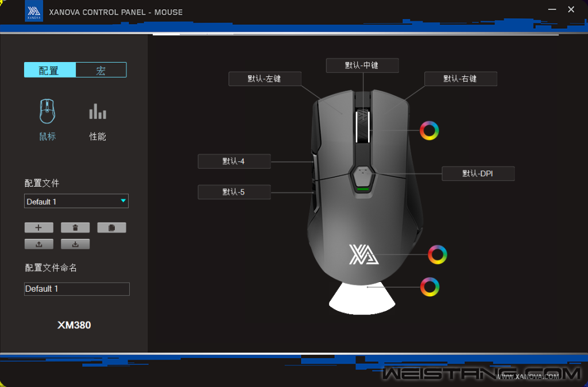Open the 性能 performance bars icon
The height and width of the screenshot is (387, 588).
(98, 111)
